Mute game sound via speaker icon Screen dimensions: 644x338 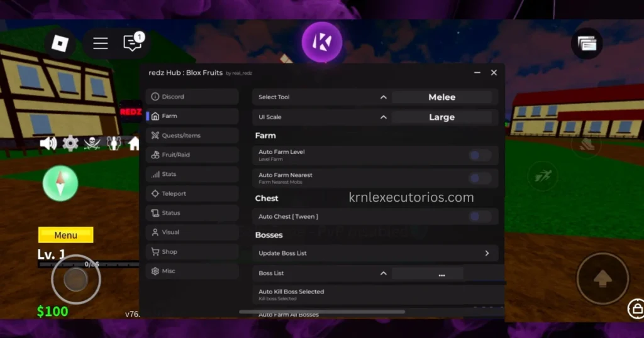click(x=48, y=143)
